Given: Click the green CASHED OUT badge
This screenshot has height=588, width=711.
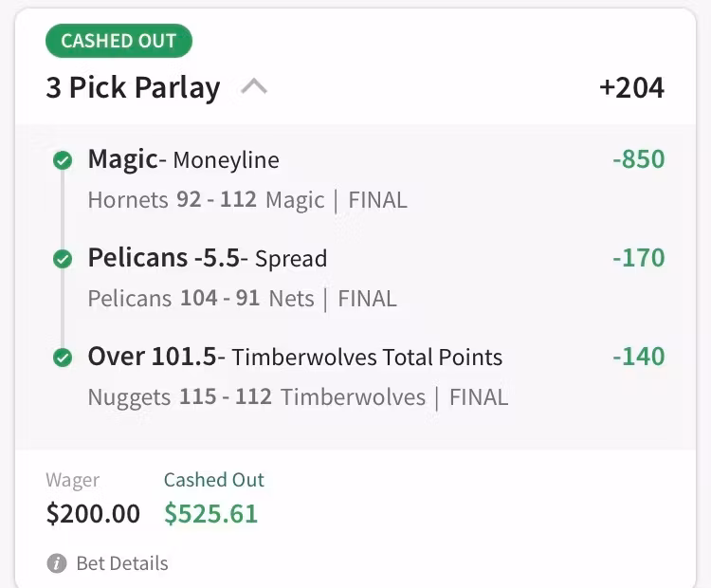Looking at the screenshot, I should click(x=118, y=41).
